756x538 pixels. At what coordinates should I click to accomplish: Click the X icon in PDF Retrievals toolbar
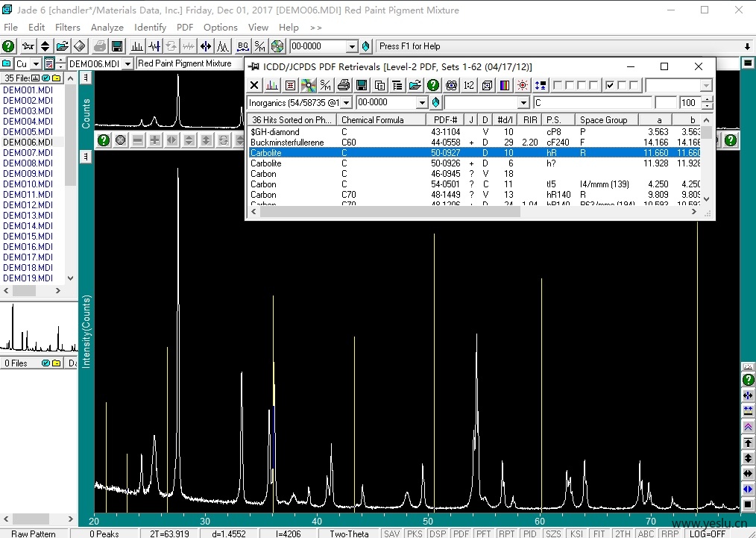click(254, 85)
